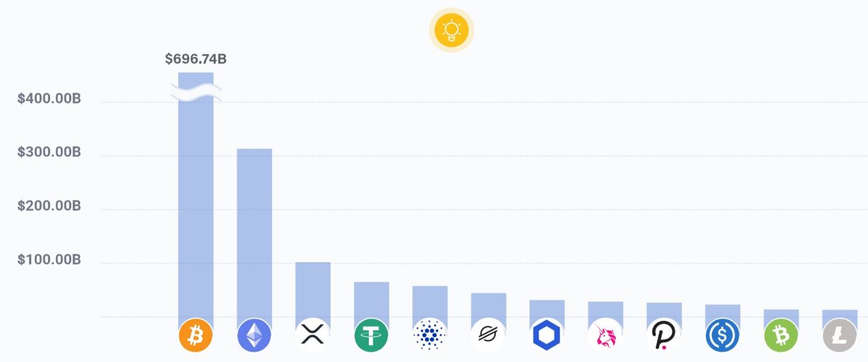The image size is (868, 362).
Task: Click the Bitcoin coin icon
Action: pyautogui.click(x=196, y=336)
